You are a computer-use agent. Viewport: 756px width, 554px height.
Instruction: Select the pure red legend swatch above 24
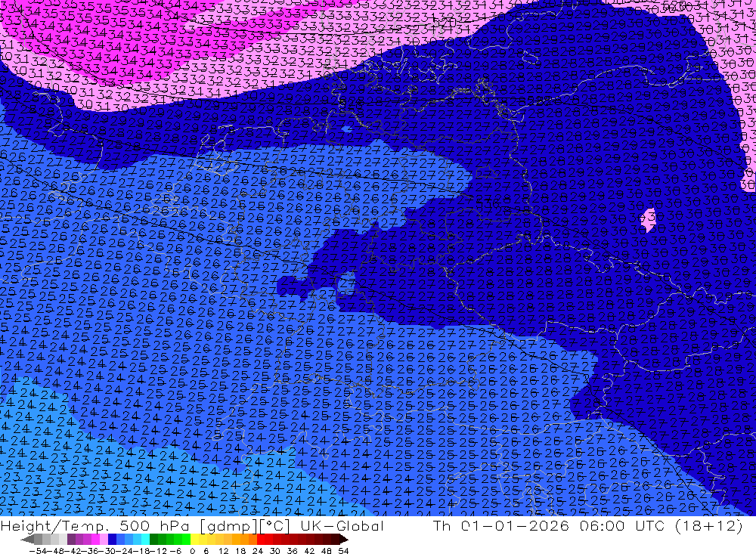click(x=261, y=540)
